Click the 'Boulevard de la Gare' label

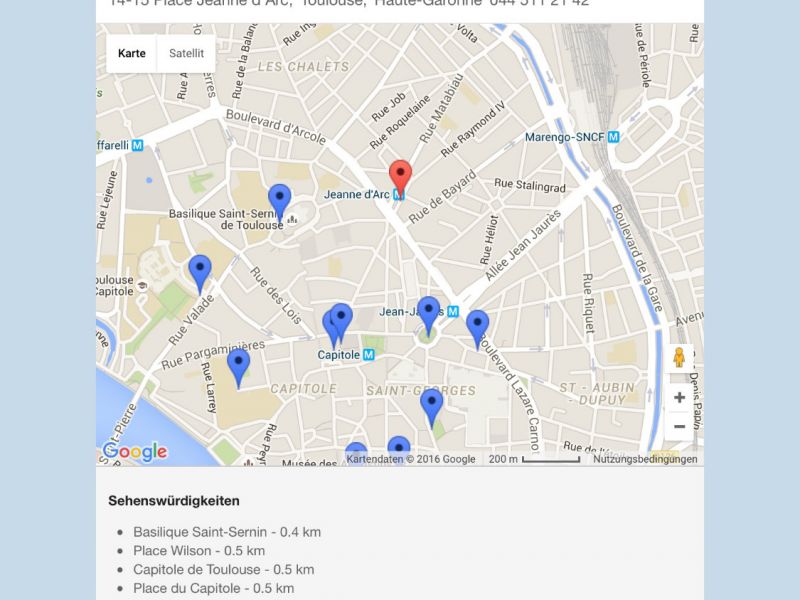(637, 258)
